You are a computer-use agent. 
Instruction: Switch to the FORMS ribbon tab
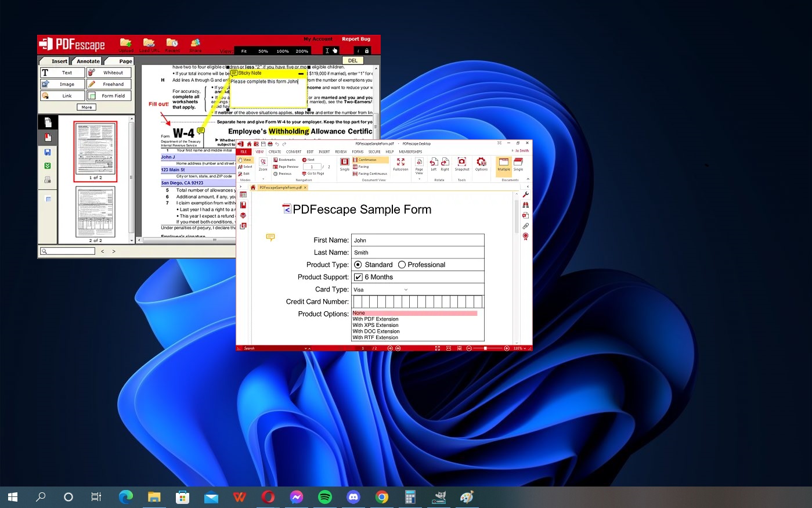pyautogui.click(x=358, y=152)
